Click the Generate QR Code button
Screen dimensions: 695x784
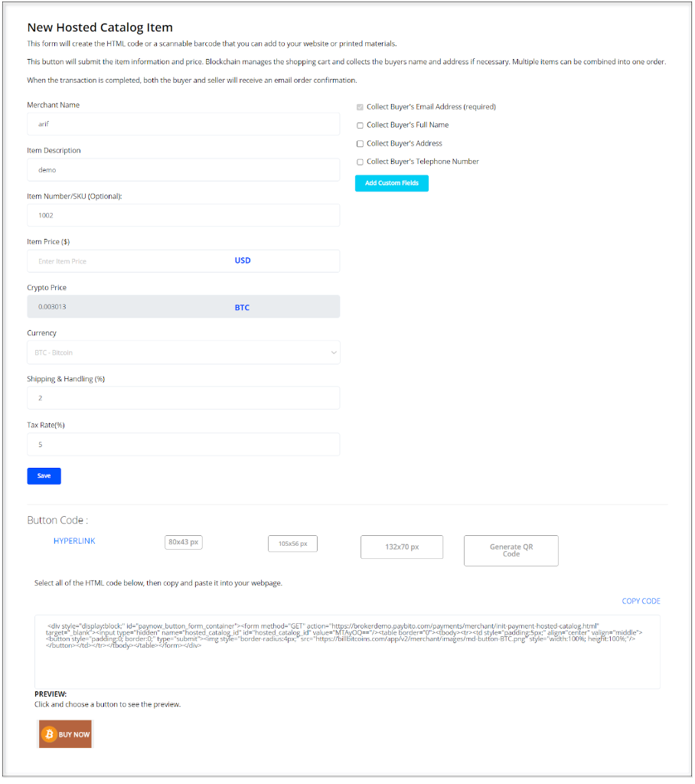pos(511,550)
